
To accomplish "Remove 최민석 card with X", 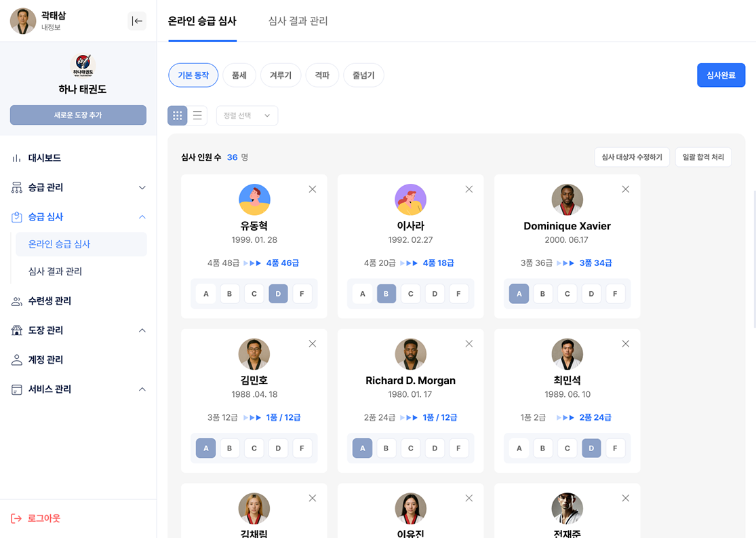I will 625,343.
